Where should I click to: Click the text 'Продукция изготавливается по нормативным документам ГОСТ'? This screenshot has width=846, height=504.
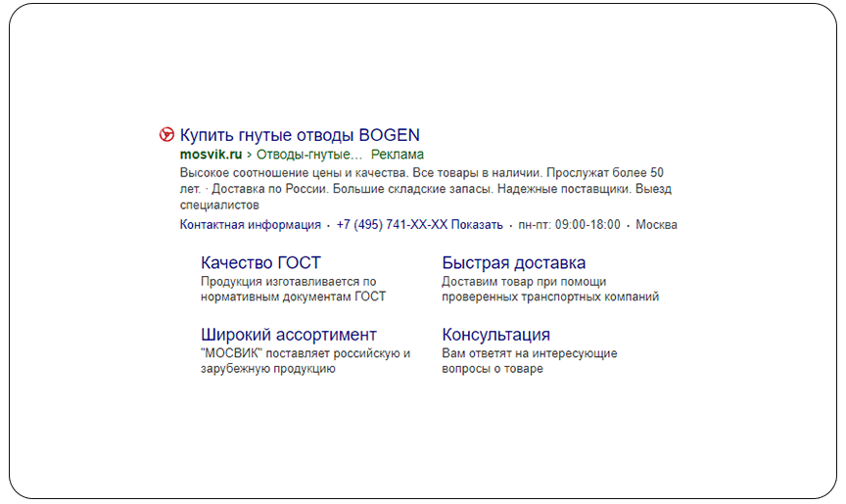point(294,289)
